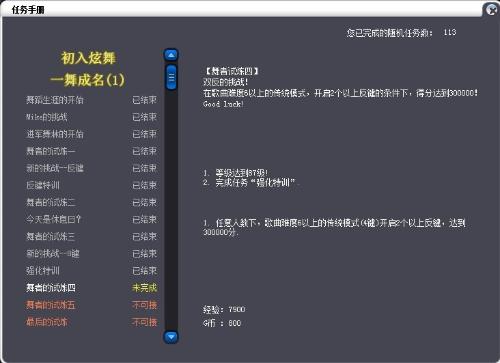The image size is (500, 363).
Task: Select locked quest 最后的试炼
Action: coord(47,322)
